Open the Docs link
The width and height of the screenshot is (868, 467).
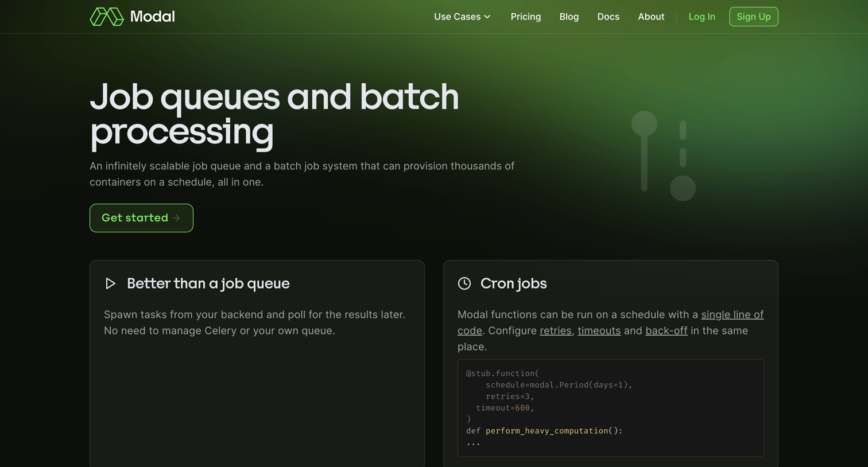coord(608,17)
